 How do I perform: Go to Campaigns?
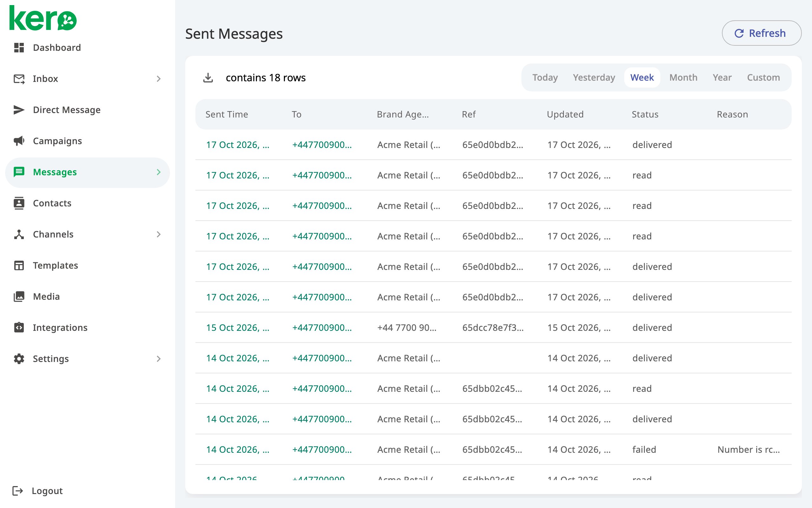point(57,141)
